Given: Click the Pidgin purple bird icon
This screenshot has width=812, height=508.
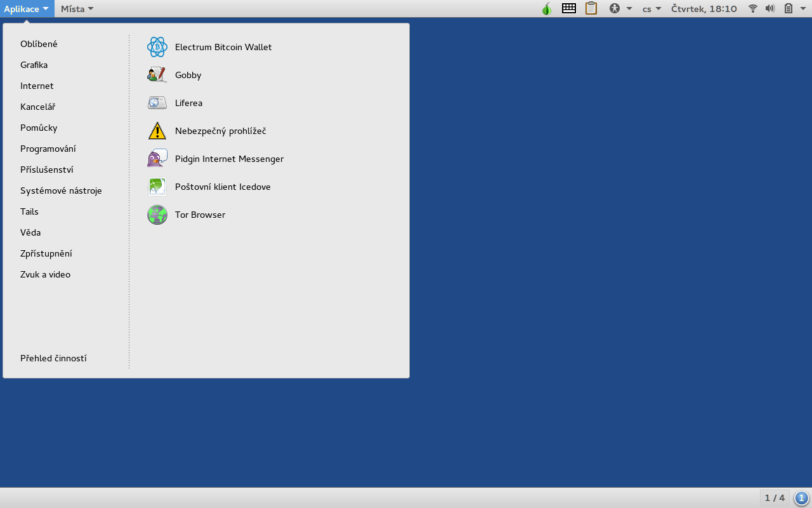Looking at the screenshot, I should click(157, 159).
